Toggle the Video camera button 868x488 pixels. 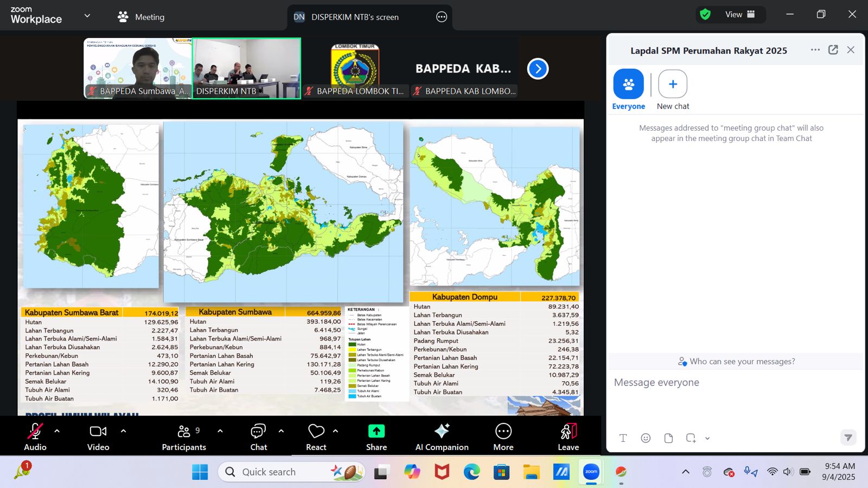(98, 436)
